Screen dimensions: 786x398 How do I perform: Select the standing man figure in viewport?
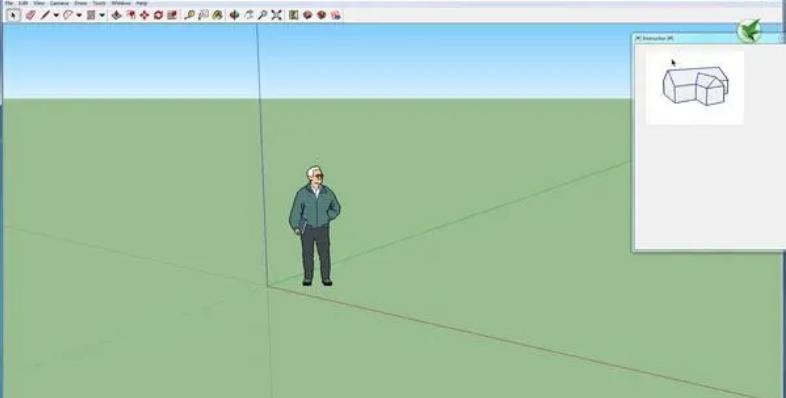click(x=314, y=227)
